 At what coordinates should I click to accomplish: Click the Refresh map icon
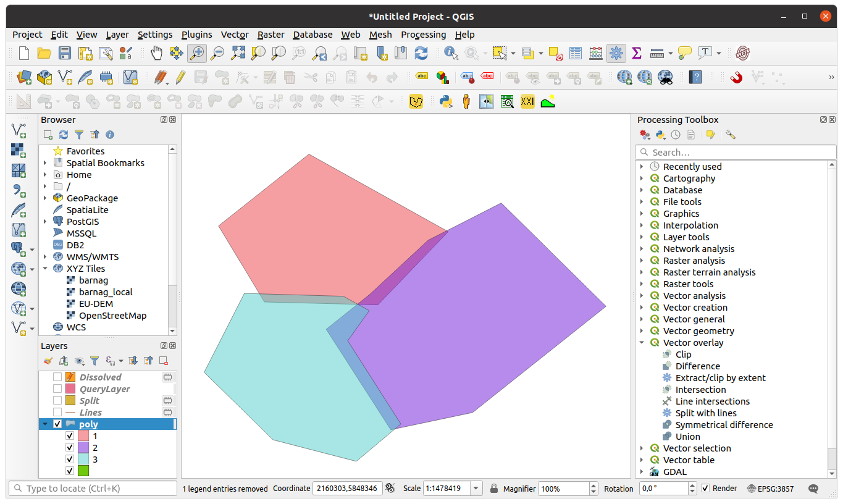pos(421,53)
